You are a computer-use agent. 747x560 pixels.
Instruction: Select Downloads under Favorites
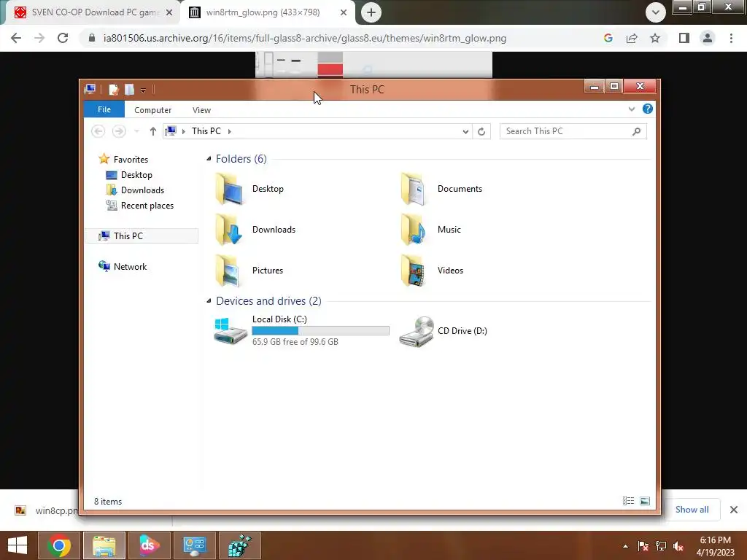tap(142, 190)
